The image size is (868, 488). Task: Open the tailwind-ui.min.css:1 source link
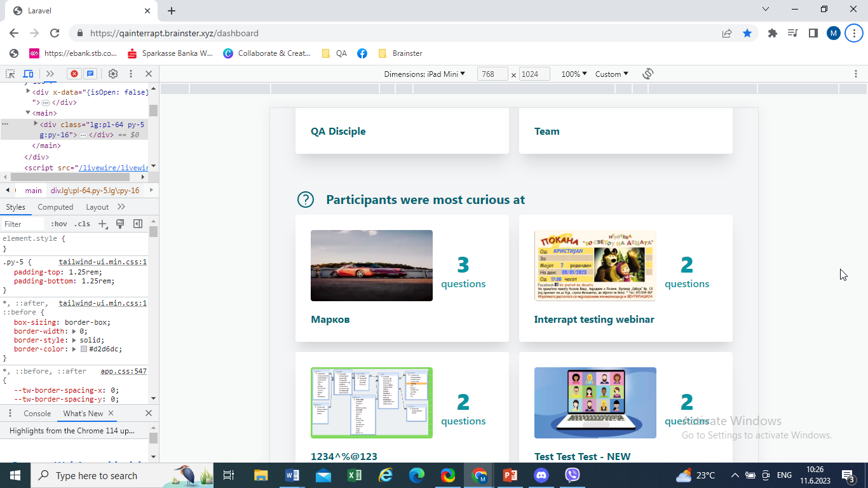(102, 261)
